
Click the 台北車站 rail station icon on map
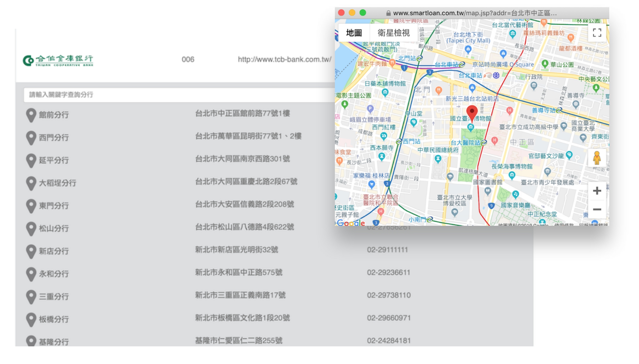tap(496, 75)
